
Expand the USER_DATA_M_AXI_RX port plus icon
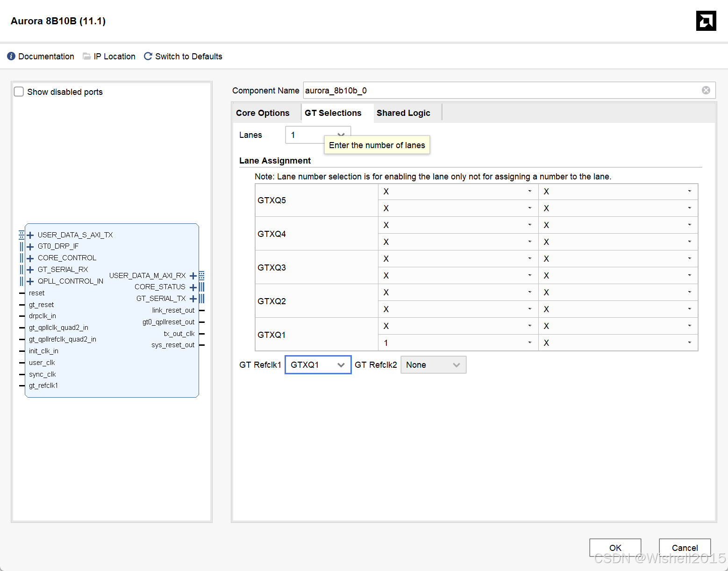click(193, 276)
